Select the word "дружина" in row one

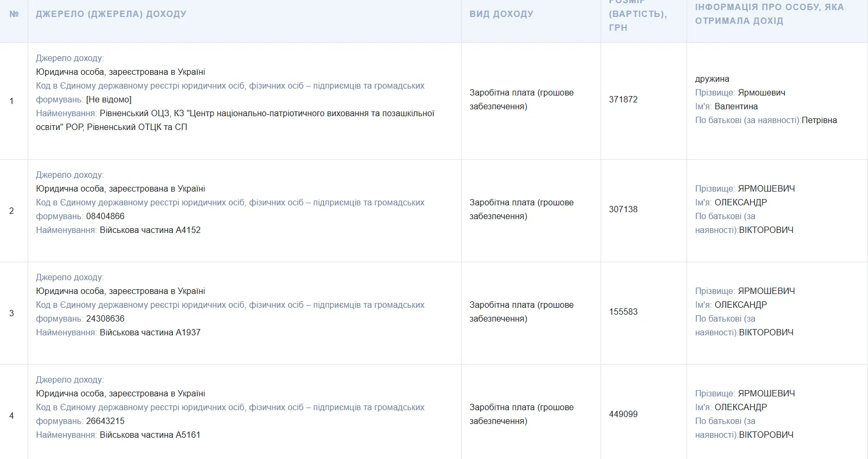[712, 79]
